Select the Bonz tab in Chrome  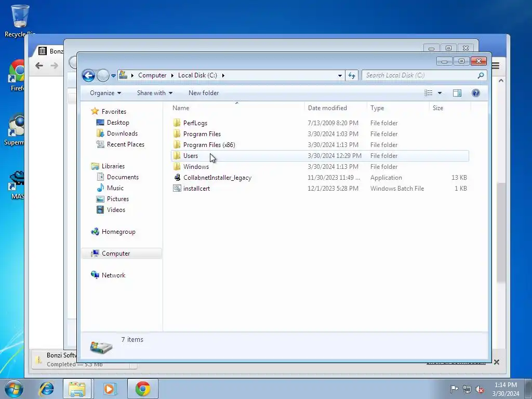[x=51, y=51]
